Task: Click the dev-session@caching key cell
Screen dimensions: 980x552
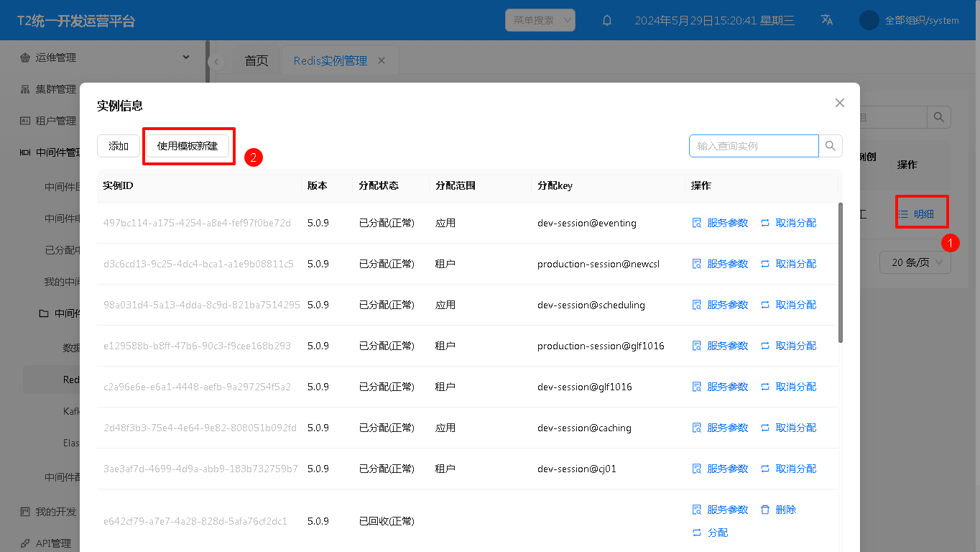Action: point(584,428)
